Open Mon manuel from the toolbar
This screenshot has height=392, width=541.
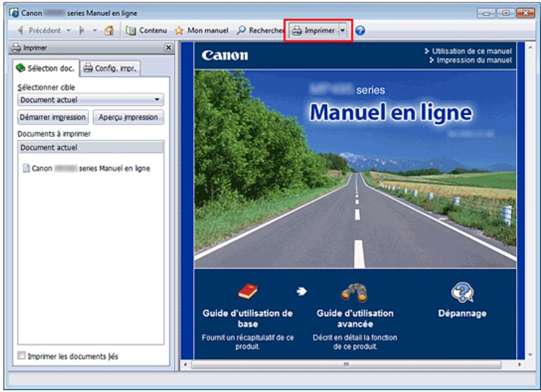pos(202,30)
